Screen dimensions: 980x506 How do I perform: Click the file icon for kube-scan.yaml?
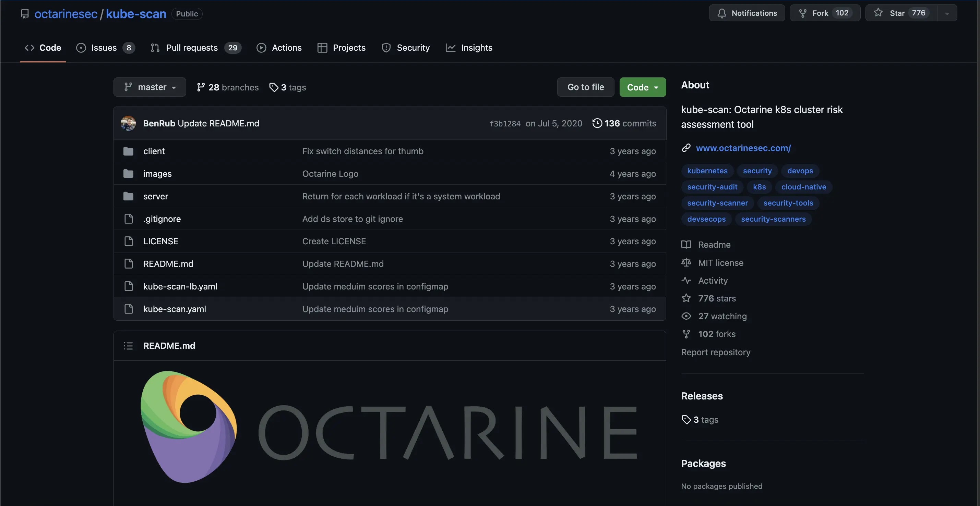[x=129, y=309]
